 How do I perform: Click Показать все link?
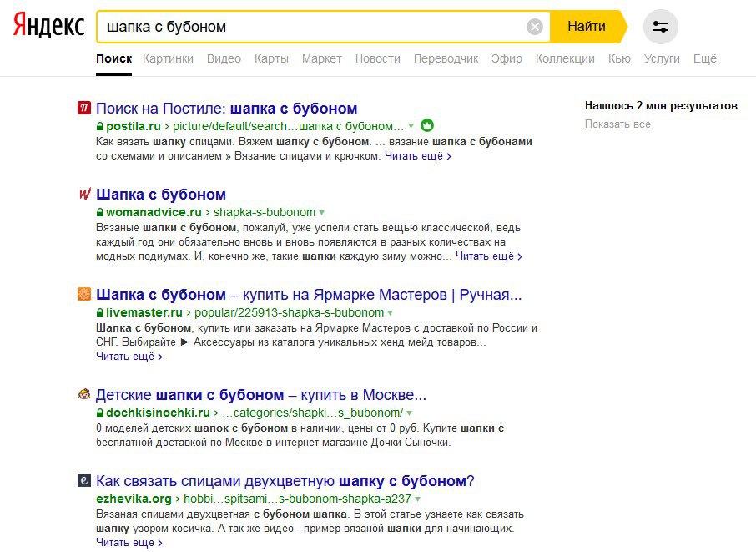[617, 124]
